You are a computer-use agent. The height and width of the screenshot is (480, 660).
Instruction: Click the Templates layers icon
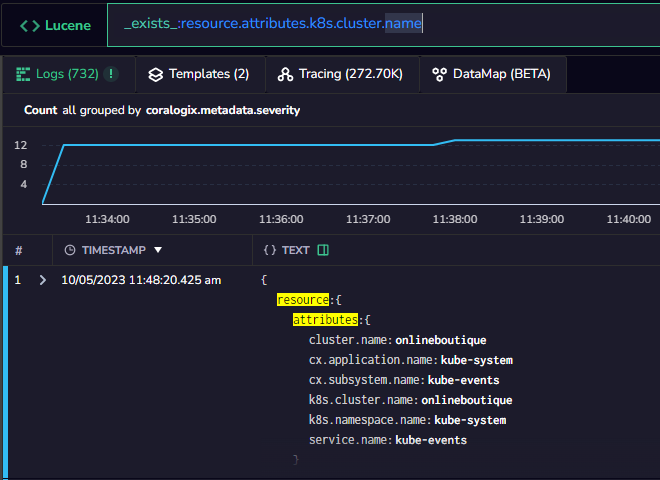coord(155,75)
